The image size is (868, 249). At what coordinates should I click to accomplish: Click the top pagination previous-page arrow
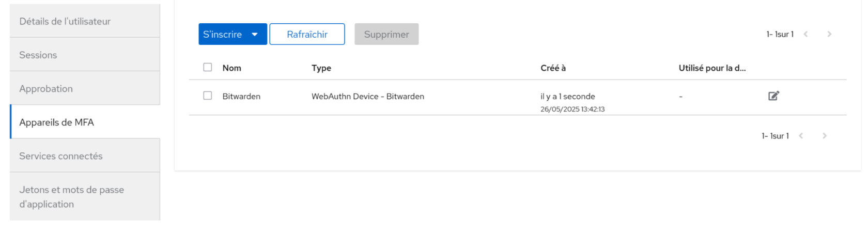(805, 34)
